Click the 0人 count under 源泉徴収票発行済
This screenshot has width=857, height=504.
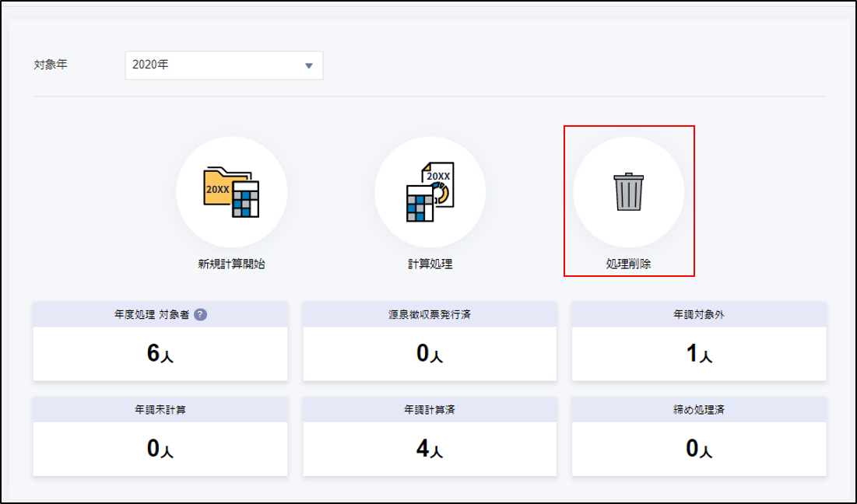[430, 354]
